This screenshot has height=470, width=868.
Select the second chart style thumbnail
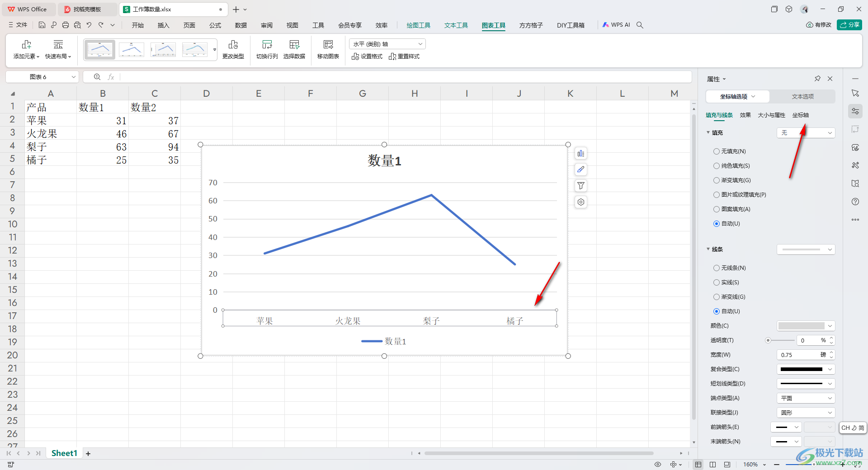point(131,50)
